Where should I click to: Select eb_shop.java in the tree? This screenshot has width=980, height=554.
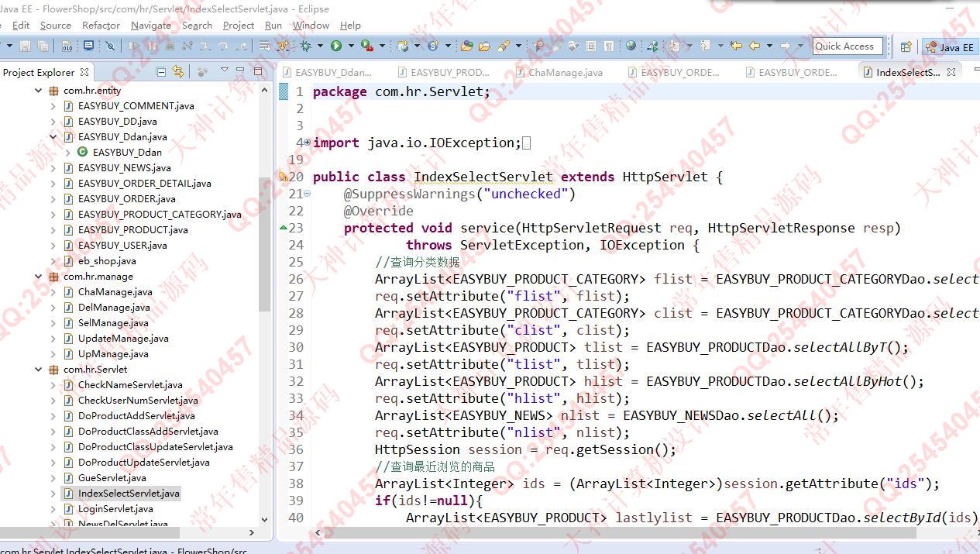click(107, 261)
